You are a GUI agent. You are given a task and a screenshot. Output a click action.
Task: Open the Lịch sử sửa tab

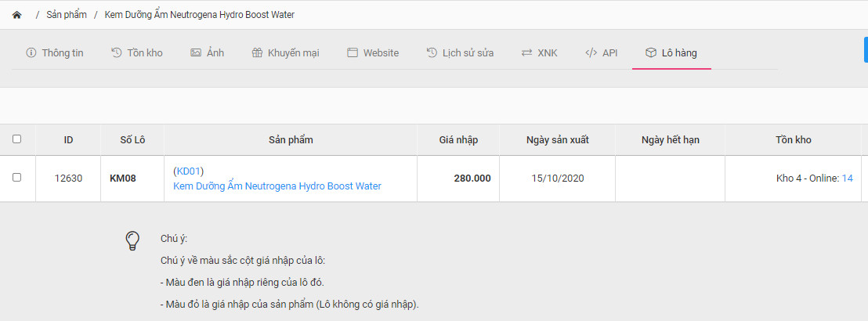(x=460, y=53)
